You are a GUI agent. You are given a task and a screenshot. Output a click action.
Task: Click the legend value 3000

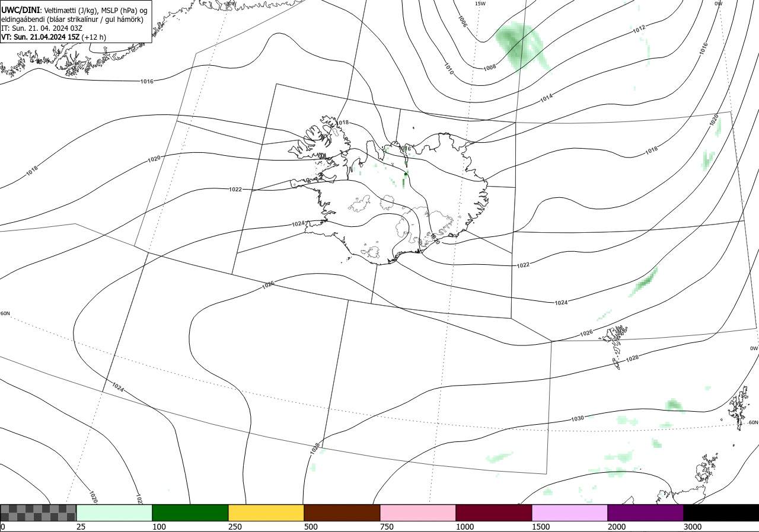click(693, 527)
